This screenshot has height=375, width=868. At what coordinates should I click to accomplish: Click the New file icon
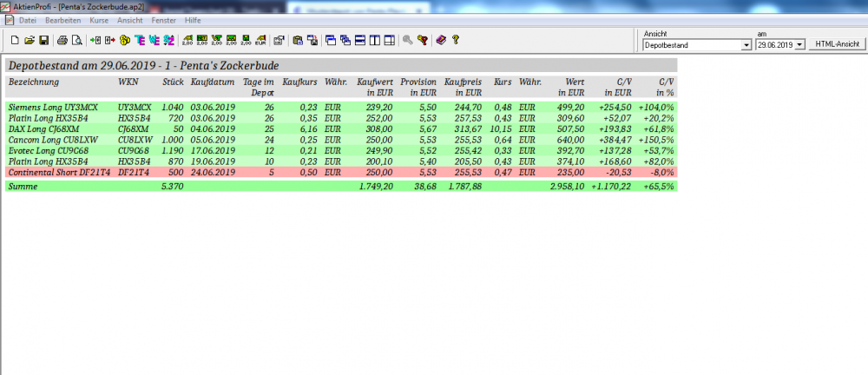(x=15, y=40)
